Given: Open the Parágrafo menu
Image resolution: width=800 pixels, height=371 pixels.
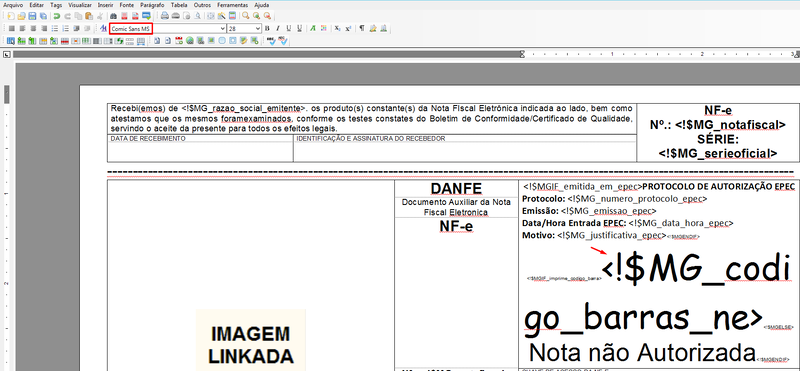Looking at the screenshot, I should (152, 5).
